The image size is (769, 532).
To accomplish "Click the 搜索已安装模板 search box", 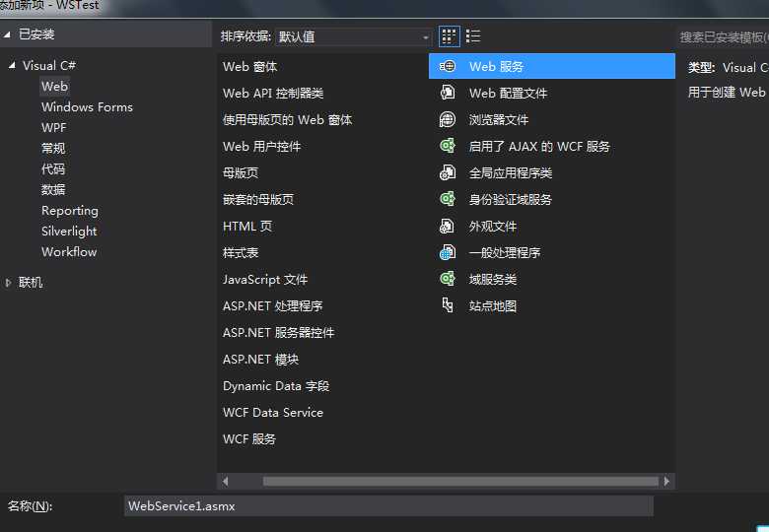I will (724, 36).
